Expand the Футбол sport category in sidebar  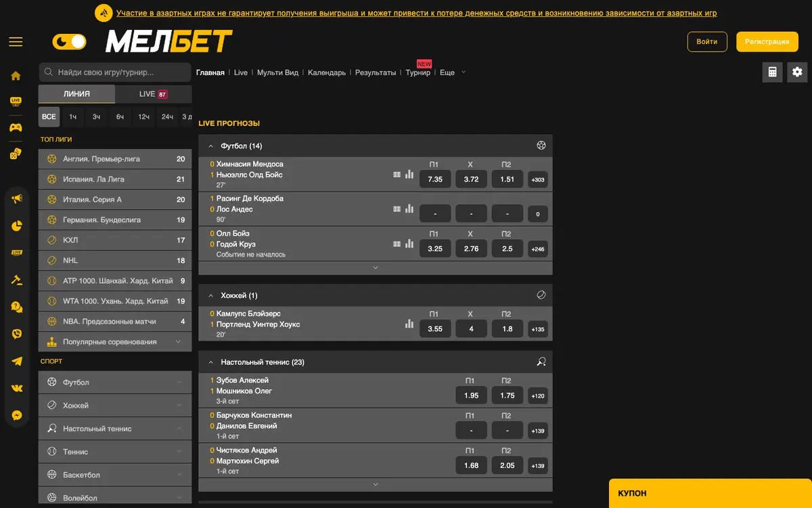(x=115, y=383)
